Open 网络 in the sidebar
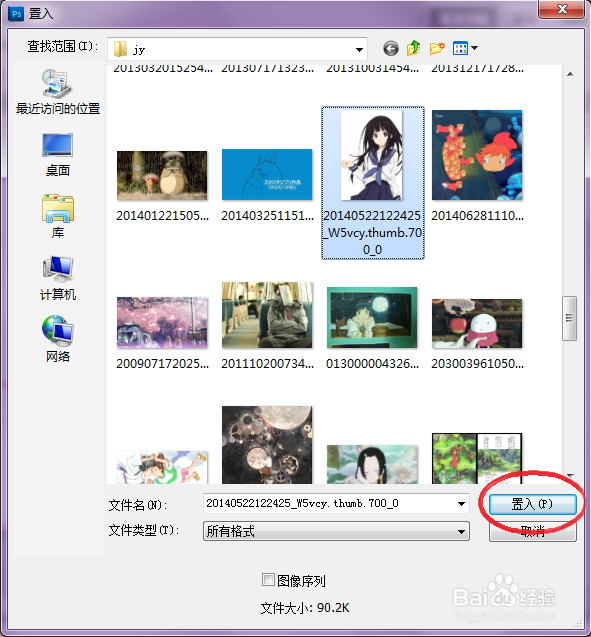 tap(58, 339)
